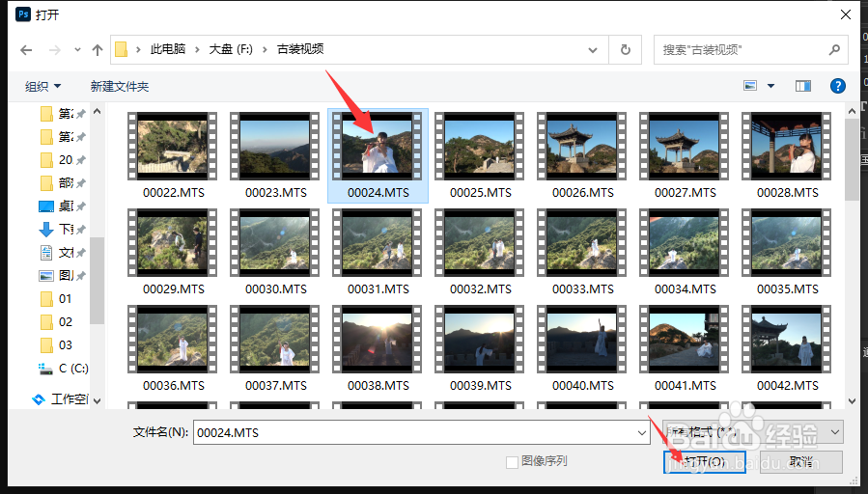Select the 图片 pictures item in sidebar

click(62, 276)
